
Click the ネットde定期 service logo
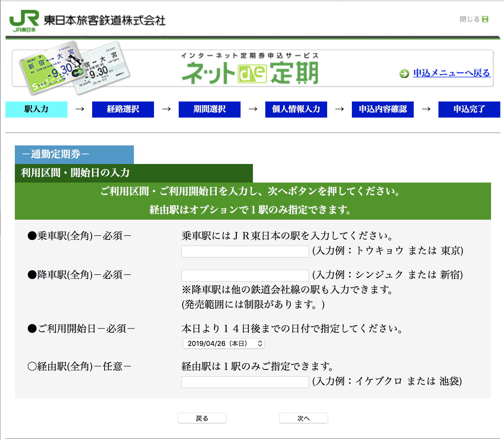(x=250, y=70)
